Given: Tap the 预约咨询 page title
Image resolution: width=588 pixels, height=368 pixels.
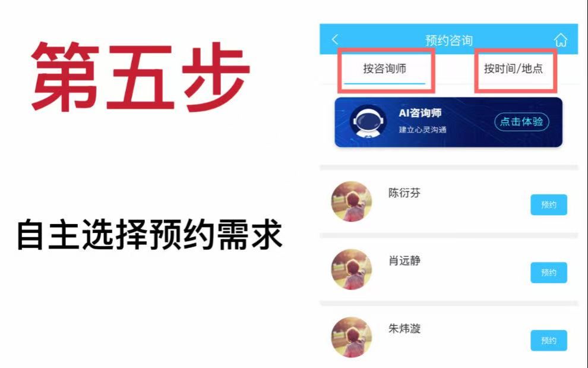Looking at the screenshot, I should click(449, 40).
